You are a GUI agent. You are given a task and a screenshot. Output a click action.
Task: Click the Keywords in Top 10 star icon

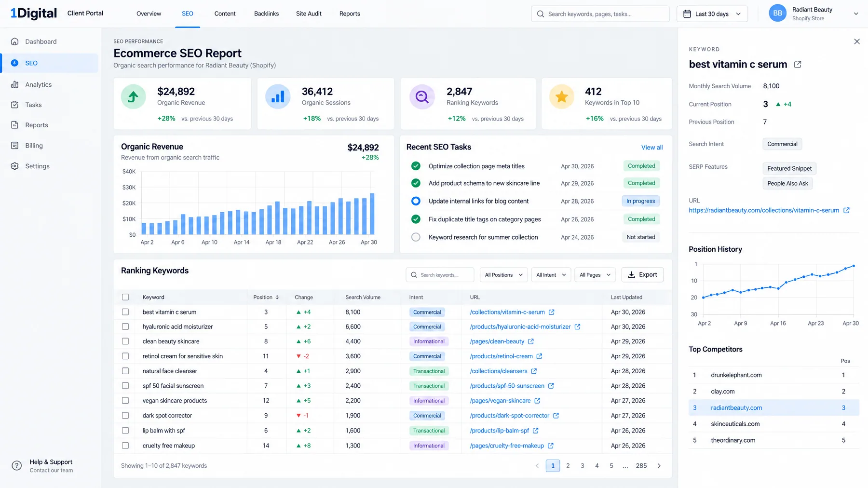[562, 96]
